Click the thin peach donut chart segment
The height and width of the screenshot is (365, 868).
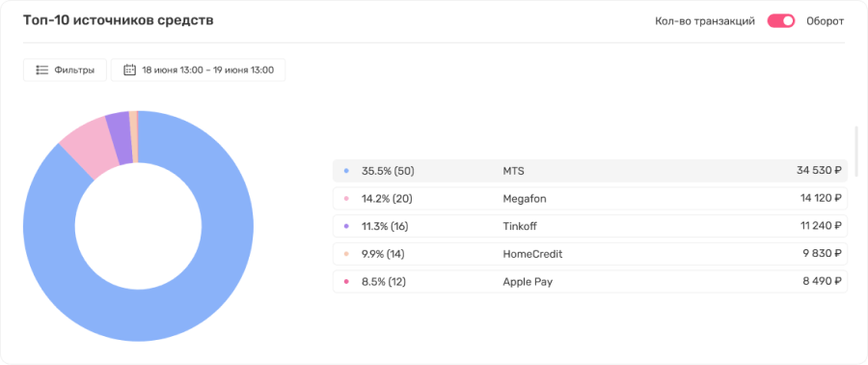pyautogui.click(x=133, y=137)
